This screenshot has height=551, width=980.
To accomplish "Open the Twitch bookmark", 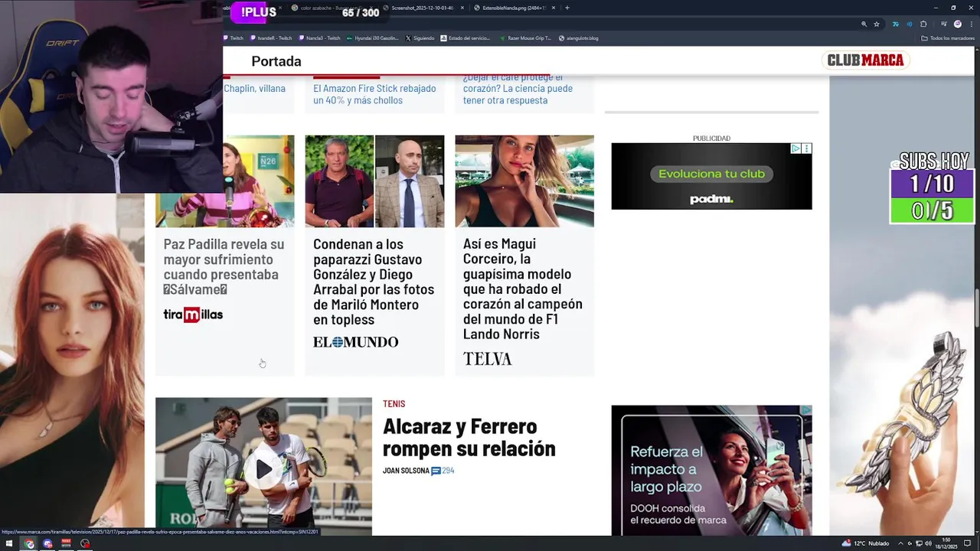I will pyautogui.click(x=234, y=37).
